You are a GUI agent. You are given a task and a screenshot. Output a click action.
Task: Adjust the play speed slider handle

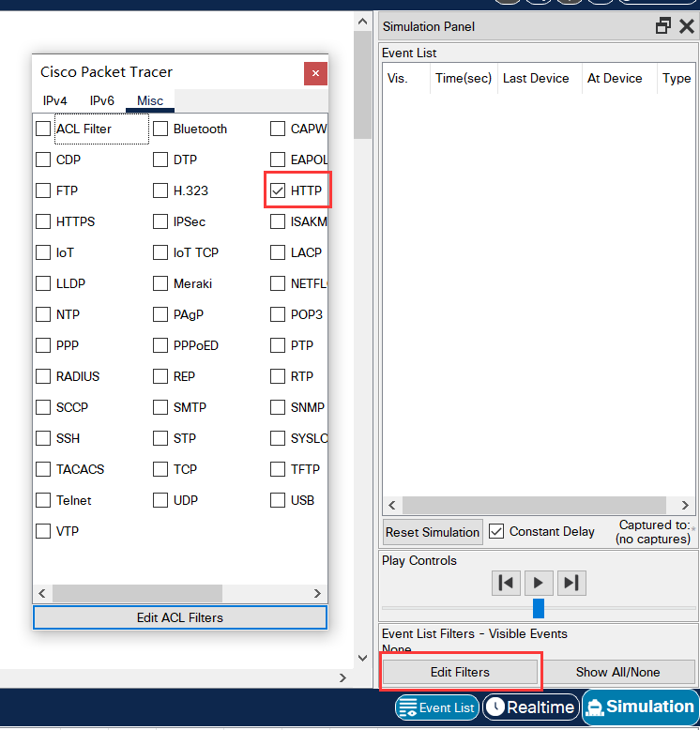click(x=539, y=608)
